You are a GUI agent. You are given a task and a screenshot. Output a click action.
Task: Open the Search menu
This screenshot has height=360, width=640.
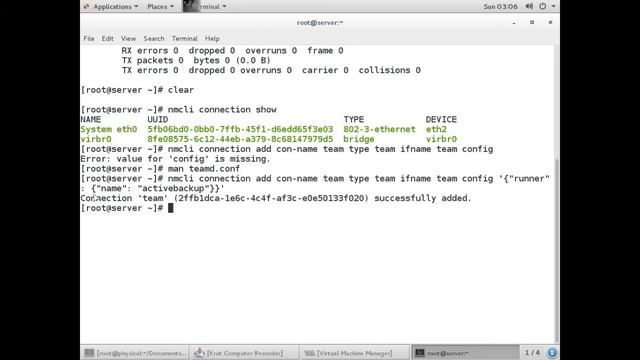[x=153, y=38]
